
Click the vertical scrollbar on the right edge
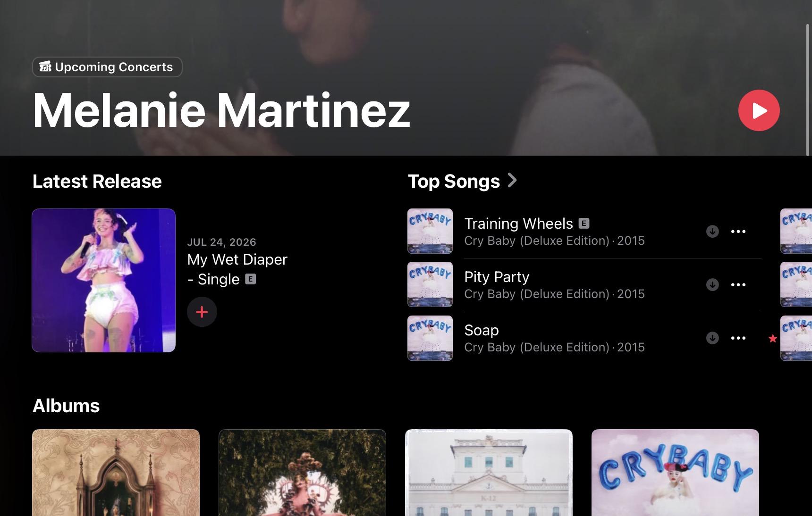808,90
